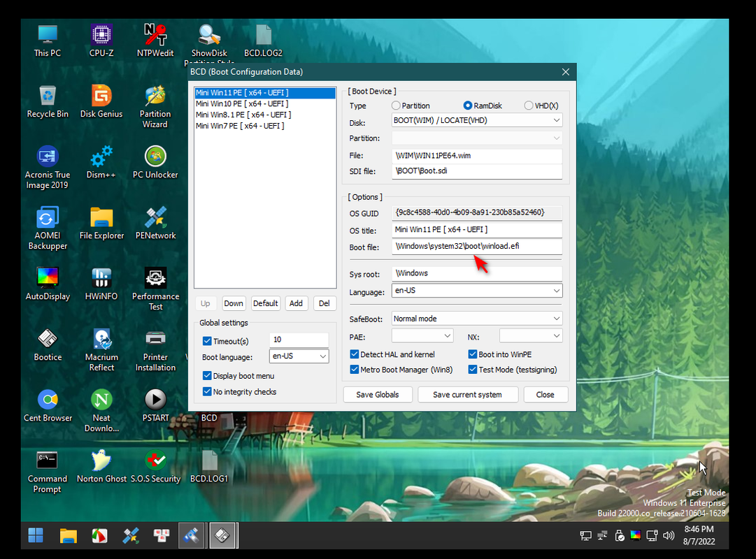Viewport: 756px width, 559px height.
Task: Toggle Detect HAL and kernel checkbox
Action: click(355, 354)
